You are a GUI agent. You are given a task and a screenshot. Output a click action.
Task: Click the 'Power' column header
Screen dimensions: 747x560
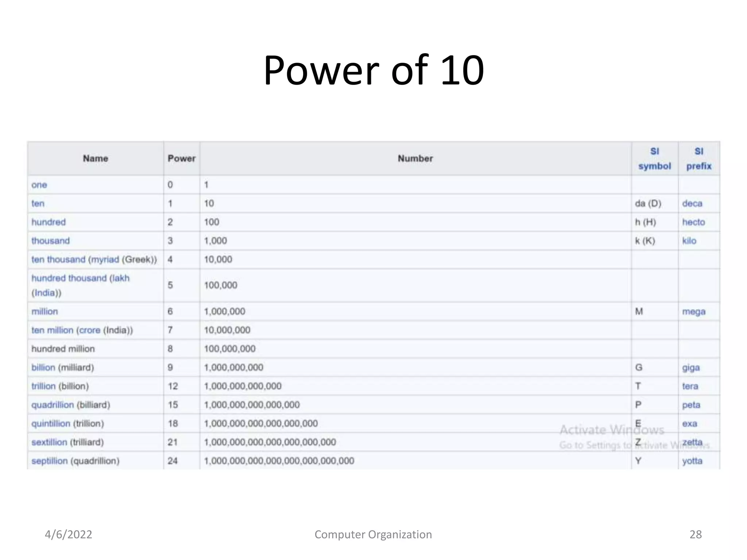pyautogui.click(x=182, y=158)
